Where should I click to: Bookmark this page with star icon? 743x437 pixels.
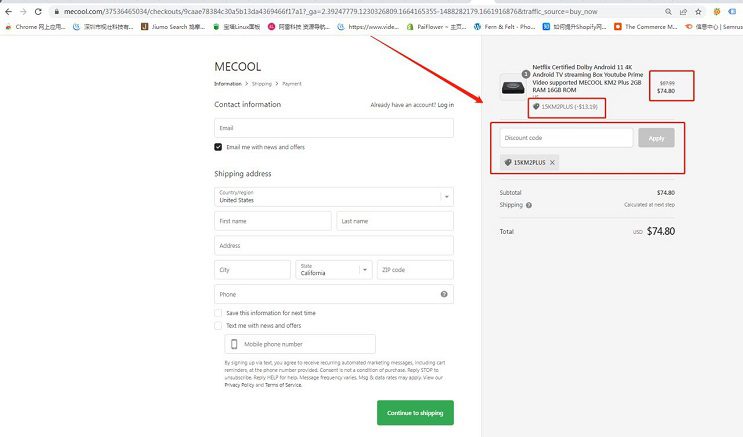tap(698, 11)
